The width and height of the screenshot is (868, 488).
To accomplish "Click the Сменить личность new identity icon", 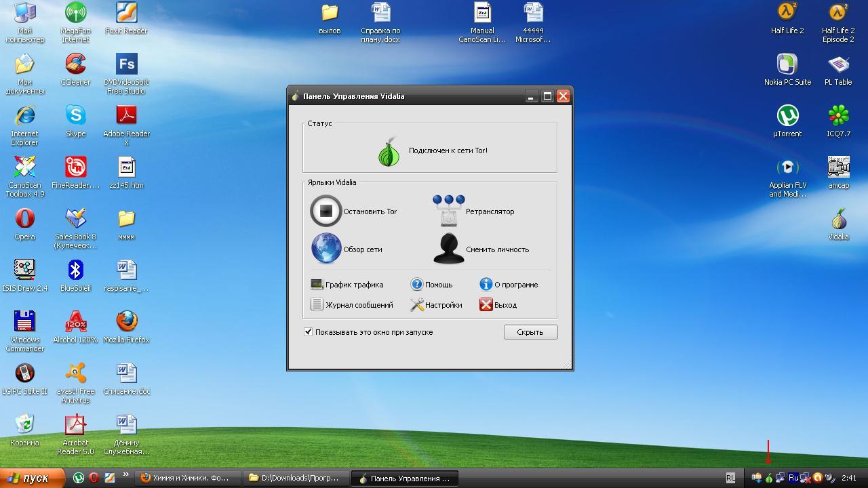I will [x=449, y=249].
